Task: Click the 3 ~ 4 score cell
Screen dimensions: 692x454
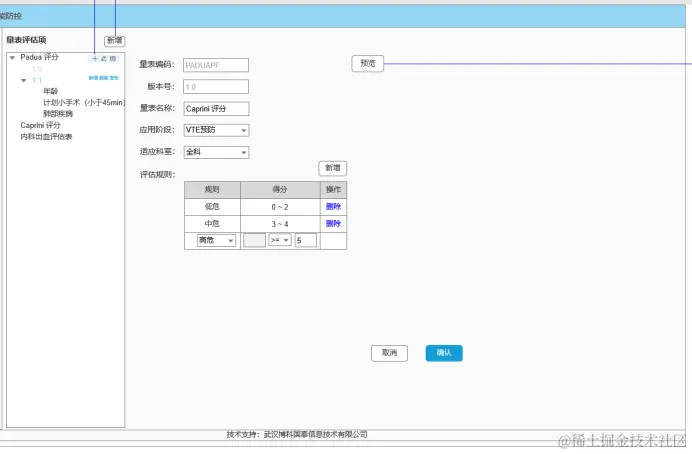Action: tap(280, 224)
